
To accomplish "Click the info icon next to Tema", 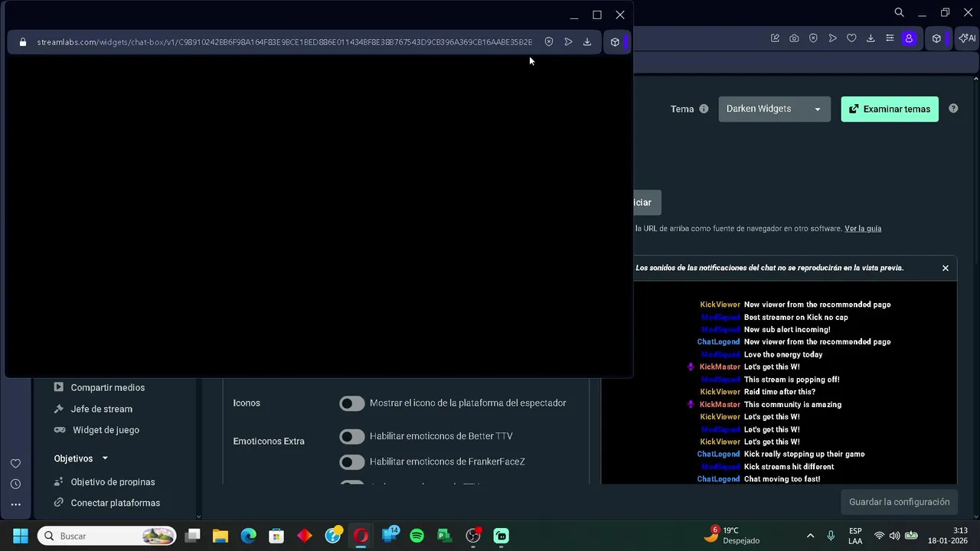I will point(704,109).
